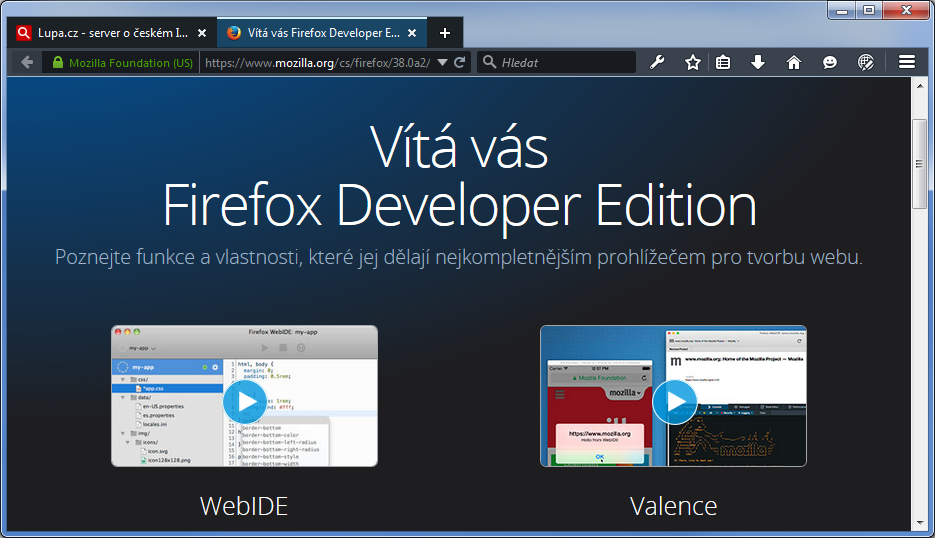This screenshot has width=935, height=538.
Task: Click the Firefox Developer Edition headline
Action: 459,206
